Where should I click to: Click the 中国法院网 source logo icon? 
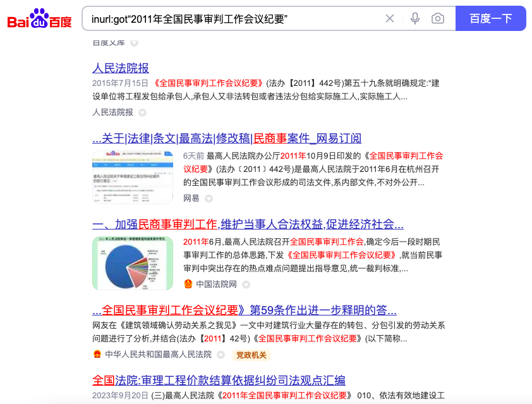click(188, 285)
